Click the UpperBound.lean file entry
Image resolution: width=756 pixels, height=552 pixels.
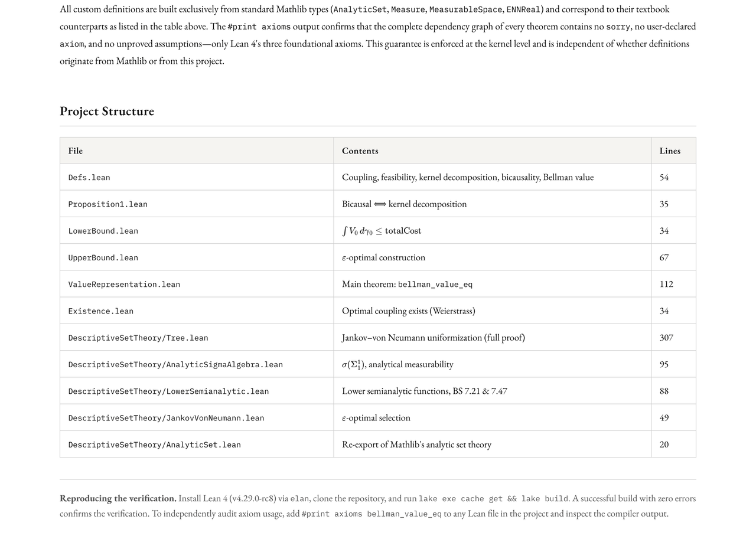pyautogui.click(x=103, y=258)
